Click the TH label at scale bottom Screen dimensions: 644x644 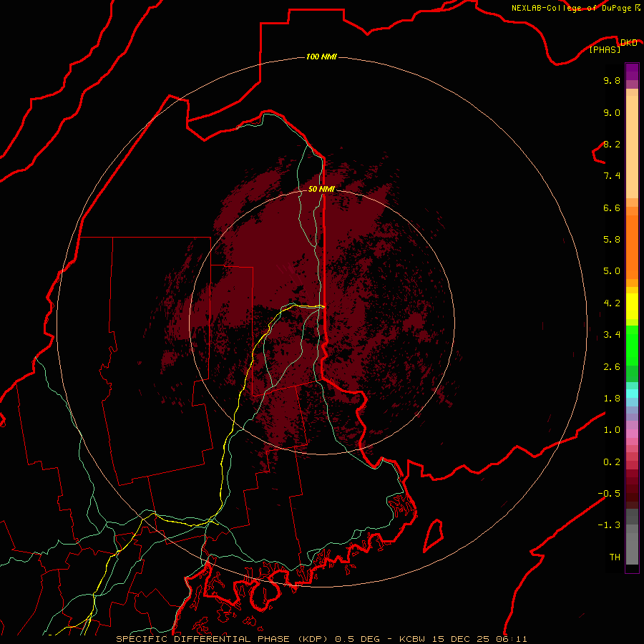(x=615, y=557)
